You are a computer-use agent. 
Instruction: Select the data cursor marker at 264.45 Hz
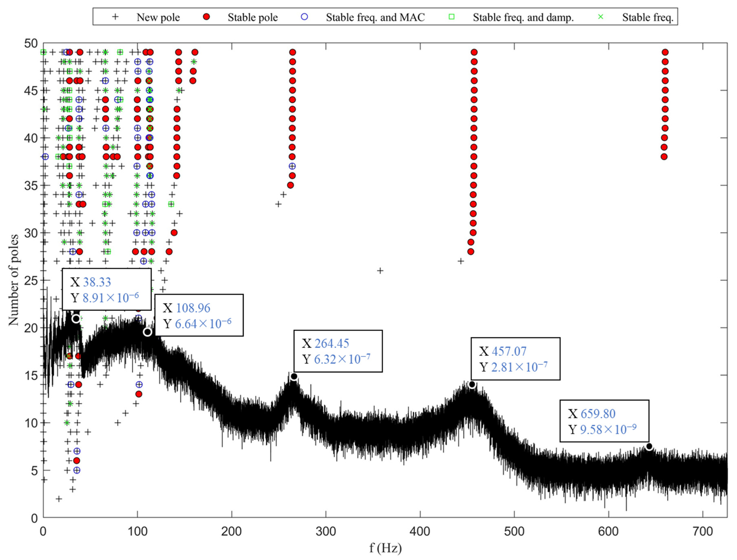click(x=294, y=377)
